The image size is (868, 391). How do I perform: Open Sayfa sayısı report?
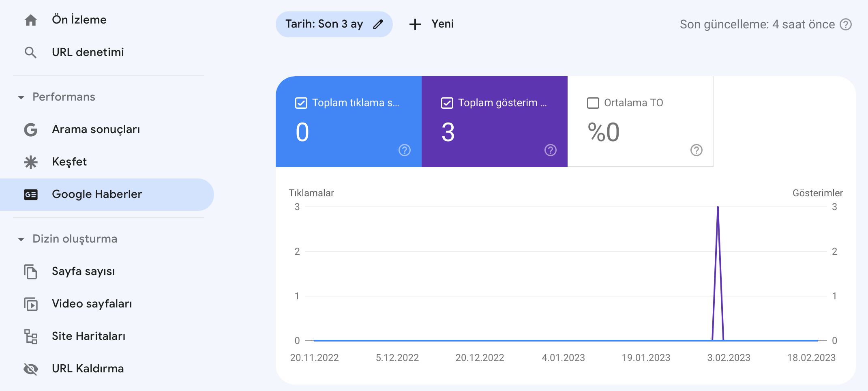coord(107,271)
